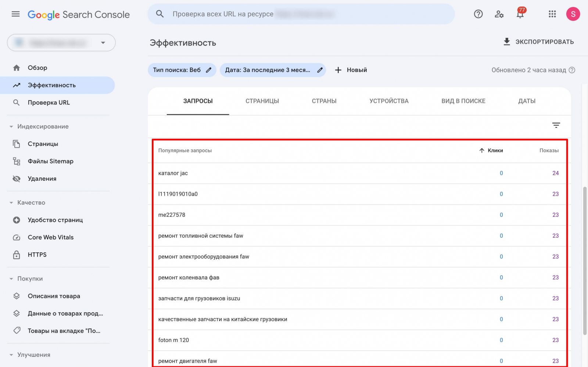The image size is (588, 367).
Task: Click the URL inspection search field
Action: pyautogui.click(x=301, y=14)
